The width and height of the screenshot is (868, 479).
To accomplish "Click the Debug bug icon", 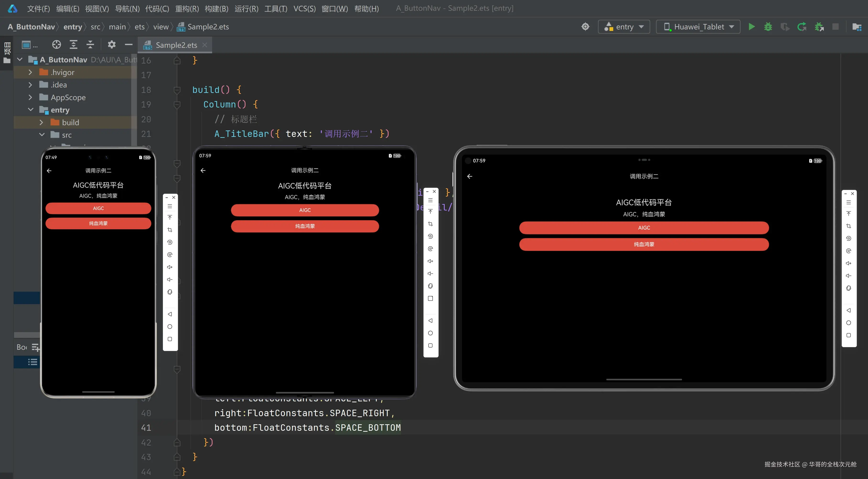I will click(768, 27).
